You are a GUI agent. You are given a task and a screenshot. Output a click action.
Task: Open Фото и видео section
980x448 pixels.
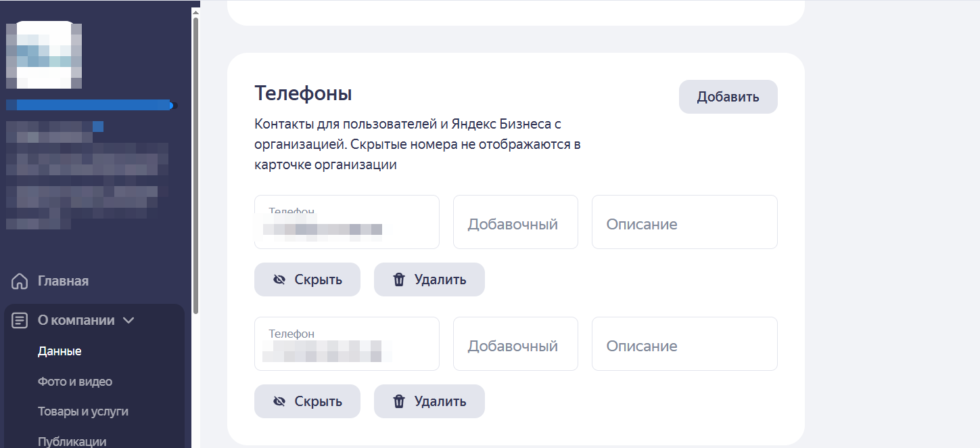point(74,382)
